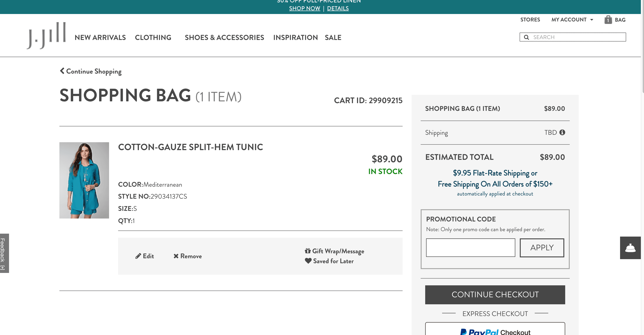The image size is (644, 335).
Task: Open the Sale menu
Action: click(333, 37)
